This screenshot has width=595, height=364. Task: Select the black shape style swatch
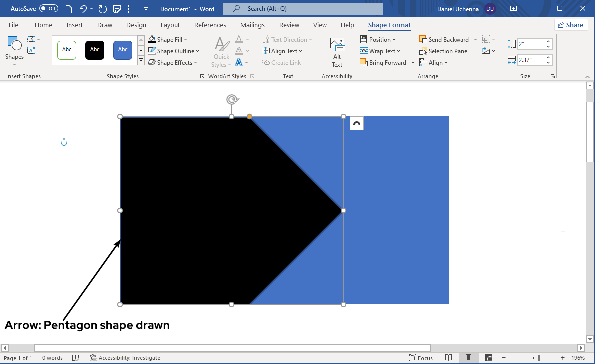point(95,50)
